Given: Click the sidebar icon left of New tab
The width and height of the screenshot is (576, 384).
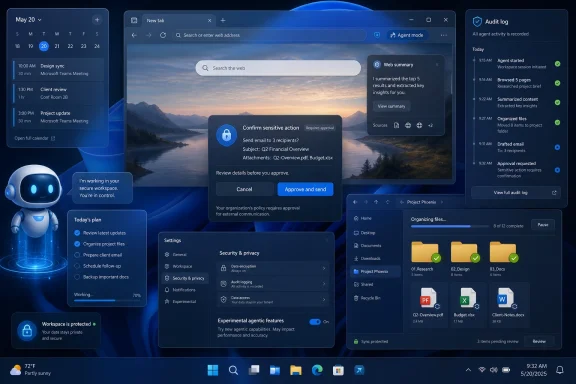Looking at the screenshot, I should coord(134,21).
